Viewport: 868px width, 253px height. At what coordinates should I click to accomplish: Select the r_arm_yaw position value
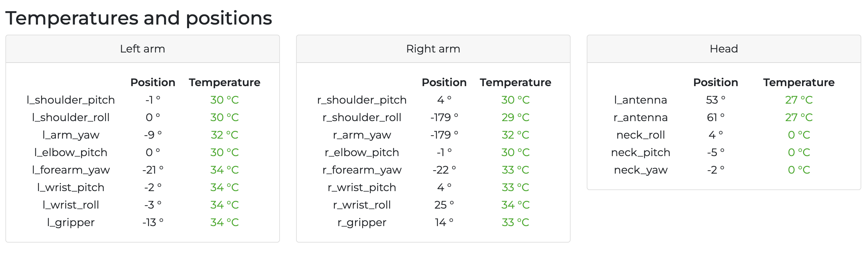[444, 135]
